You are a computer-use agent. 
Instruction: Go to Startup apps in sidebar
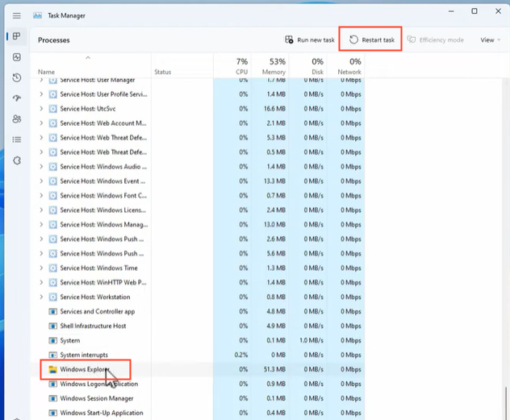[17, 98]
